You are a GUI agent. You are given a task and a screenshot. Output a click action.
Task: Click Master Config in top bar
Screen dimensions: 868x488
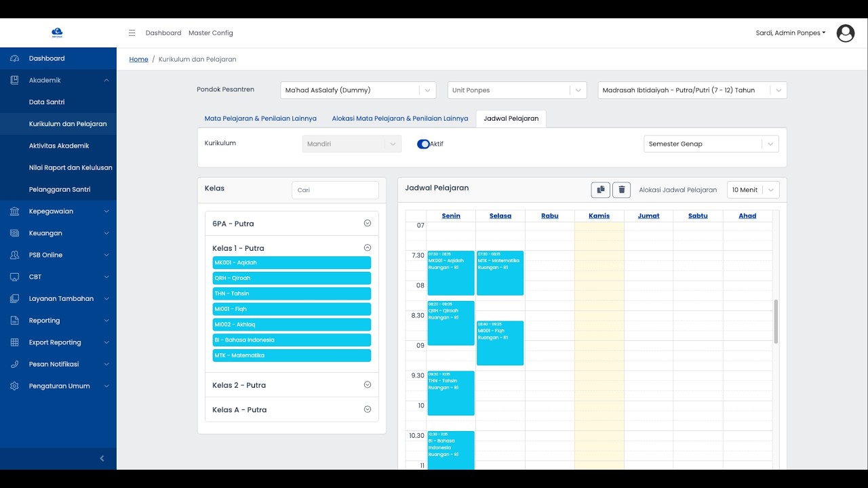coord(211,33)
